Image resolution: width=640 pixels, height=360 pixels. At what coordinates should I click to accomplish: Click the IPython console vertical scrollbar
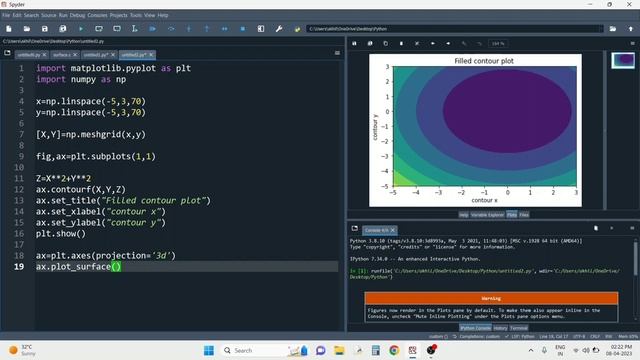[636, 259]
